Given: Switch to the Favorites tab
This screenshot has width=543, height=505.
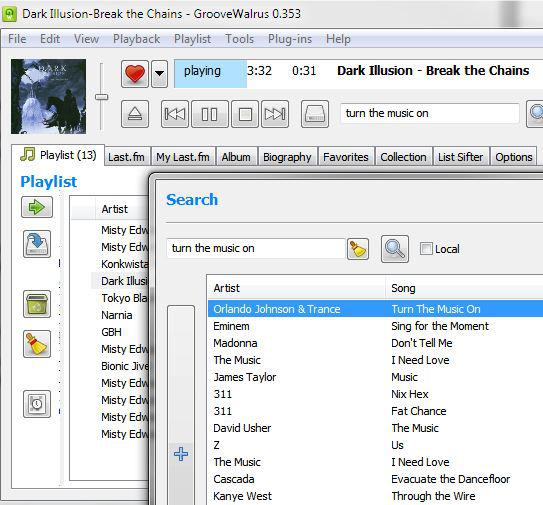Looking at the screenshot, I should point(346,157).
